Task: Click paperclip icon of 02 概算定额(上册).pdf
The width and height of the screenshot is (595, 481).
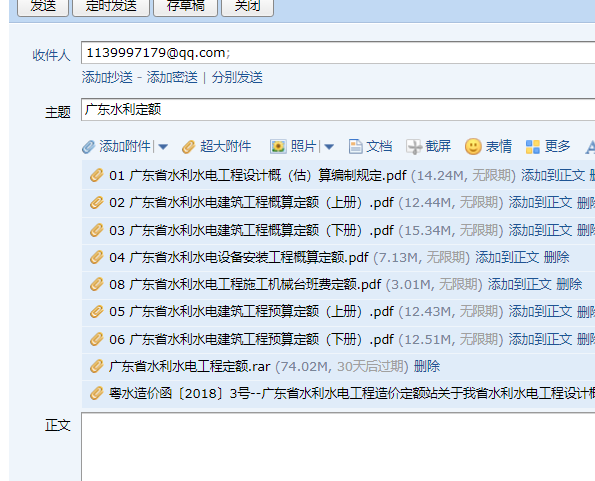Action: 97,203
